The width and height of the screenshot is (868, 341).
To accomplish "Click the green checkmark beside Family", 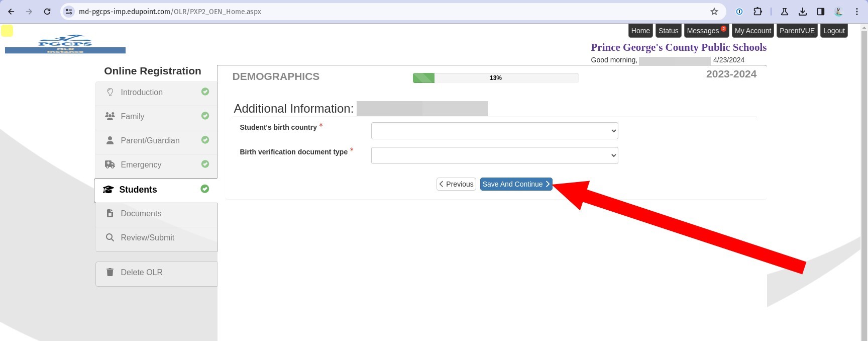I will (205, 116).
